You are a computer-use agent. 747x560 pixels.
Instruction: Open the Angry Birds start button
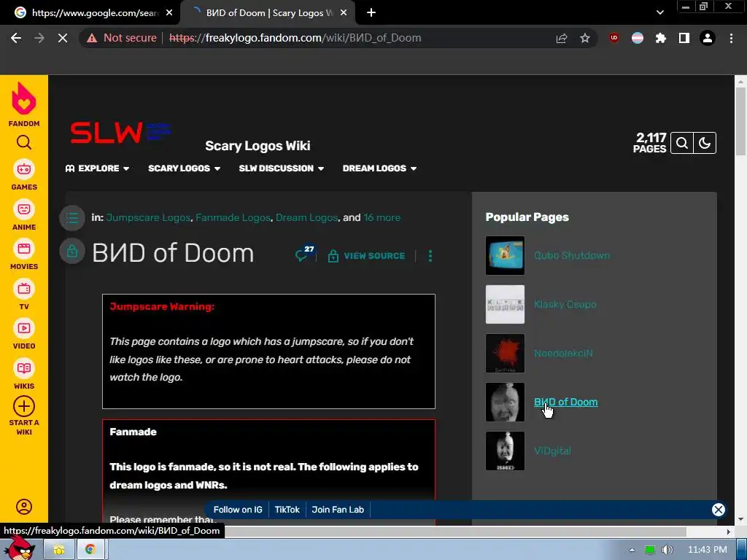pyautogui.click(x=19, y=548)
